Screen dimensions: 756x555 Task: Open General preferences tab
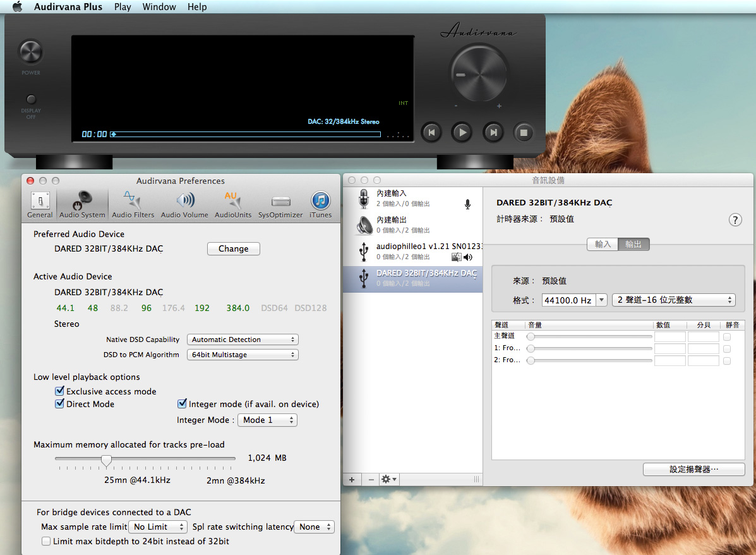40,205
